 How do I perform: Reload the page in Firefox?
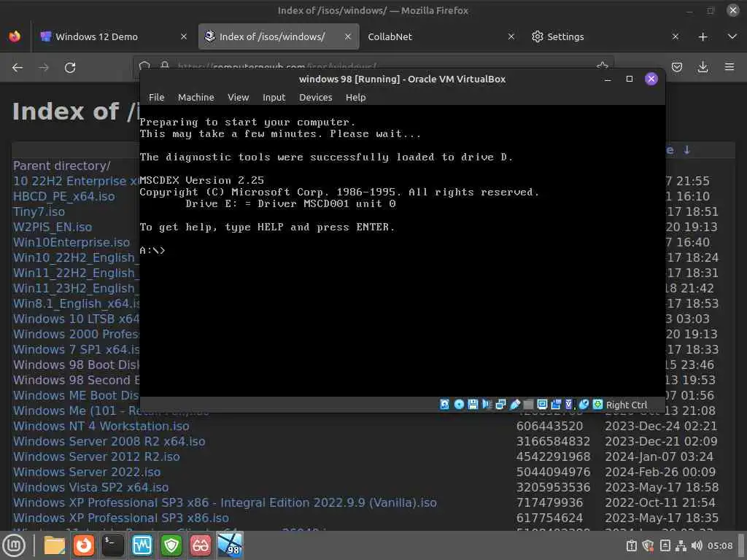click(70, 68)
